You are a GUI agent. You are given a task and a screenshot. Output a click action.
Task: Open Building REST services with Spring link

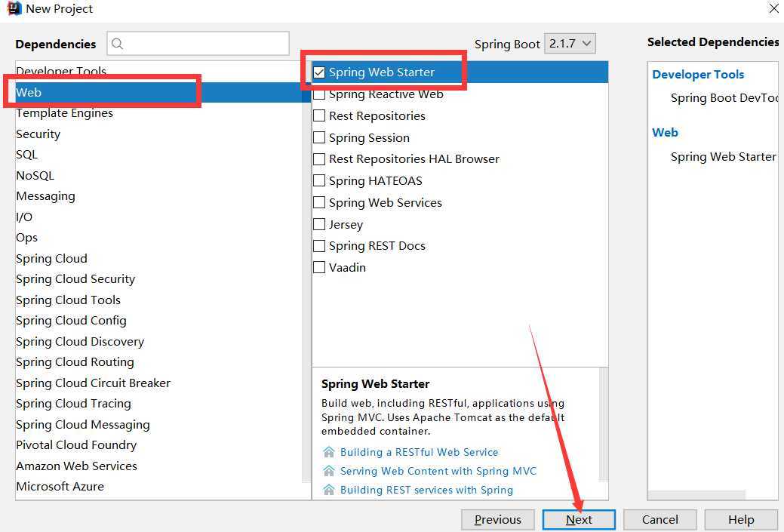pos(426,490)
